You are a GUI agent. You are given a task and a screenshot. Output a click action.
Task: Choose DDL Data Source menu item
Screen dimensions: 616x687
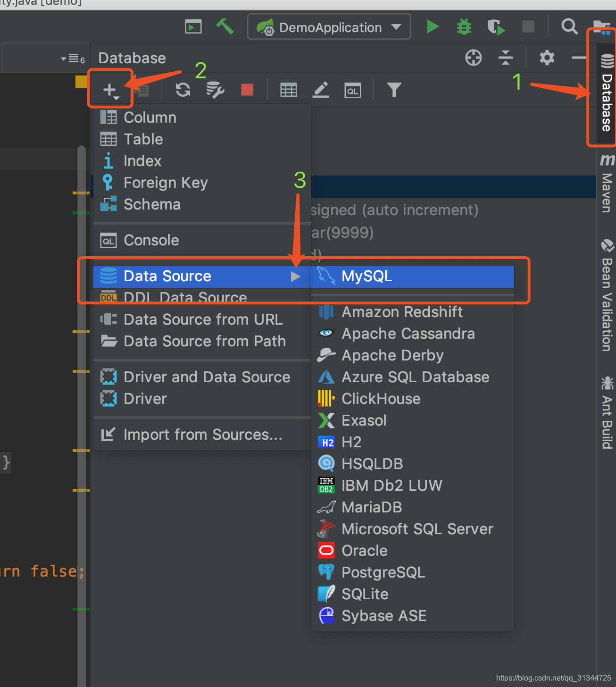point(202,298)
